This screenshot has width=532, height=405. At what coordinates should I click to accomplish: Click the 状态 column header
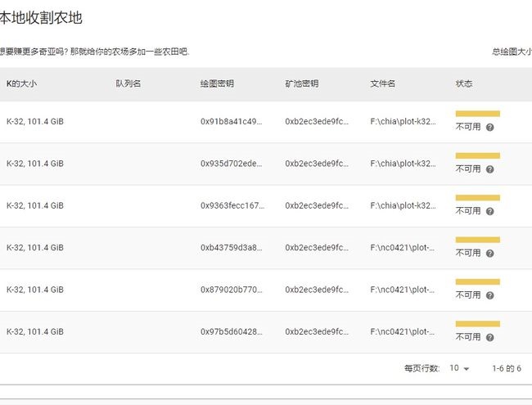(464, 84)
